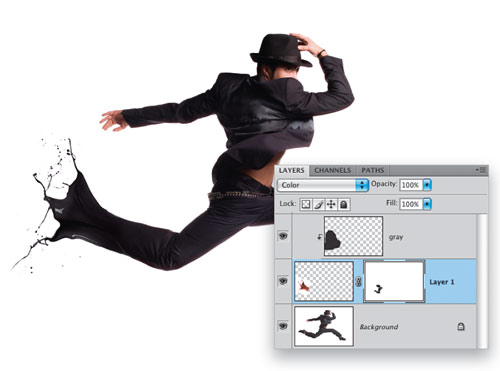The width and height of the screenshot is (500, 371).
Task: Toggle Layer 1 mask link icon
Action: tap(358, 282)
